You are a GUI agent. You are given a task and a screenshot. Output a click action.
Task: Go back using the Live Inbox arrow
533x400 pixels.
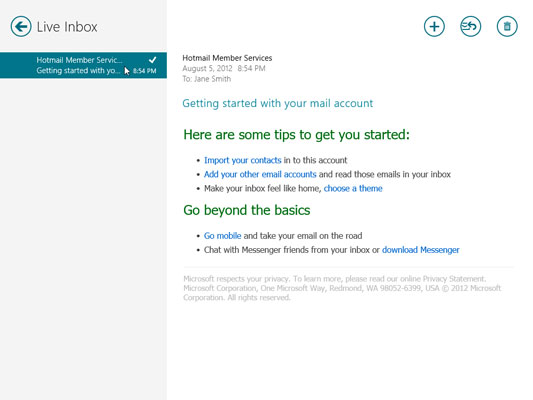21,27
